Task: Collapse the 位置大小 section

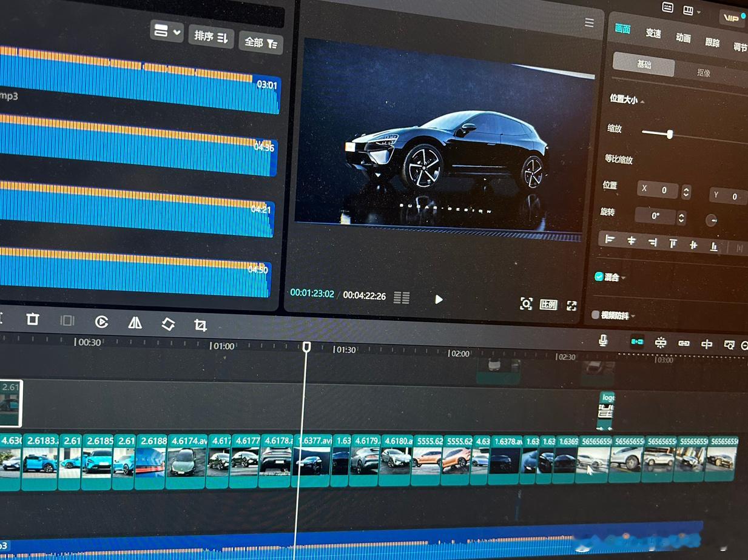Action: point(642,101)
